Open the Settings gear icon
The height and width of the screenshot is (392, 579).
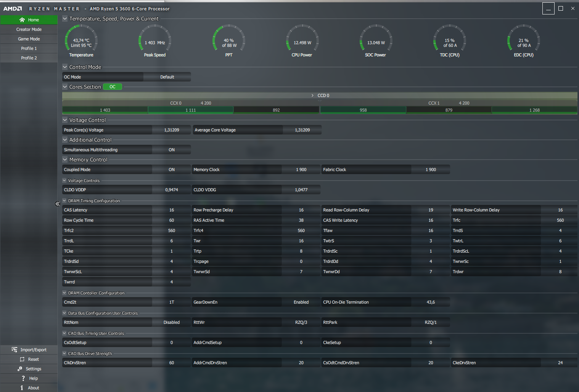pyautogui.click(x=20, y=369)
